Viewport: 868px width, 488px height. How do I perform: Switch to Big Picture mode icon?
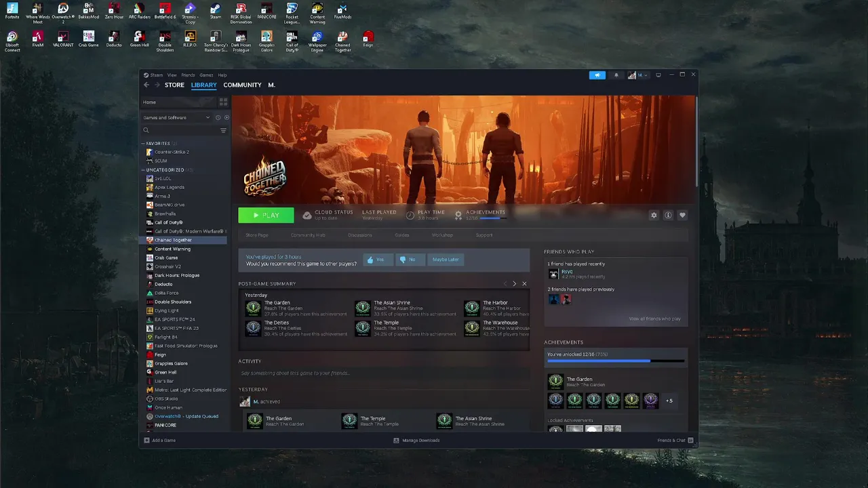[658, 75]
